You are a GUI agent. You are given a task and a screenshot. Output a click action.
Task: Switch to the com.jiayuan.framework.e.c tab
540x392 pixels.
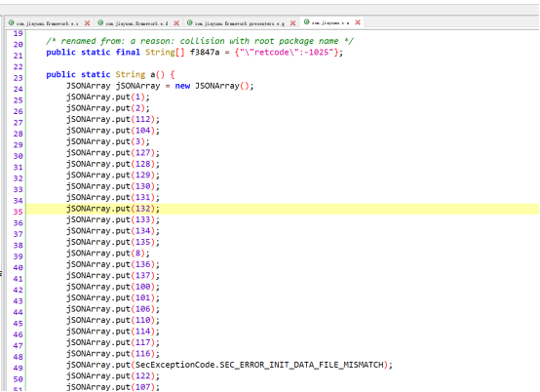48,23
